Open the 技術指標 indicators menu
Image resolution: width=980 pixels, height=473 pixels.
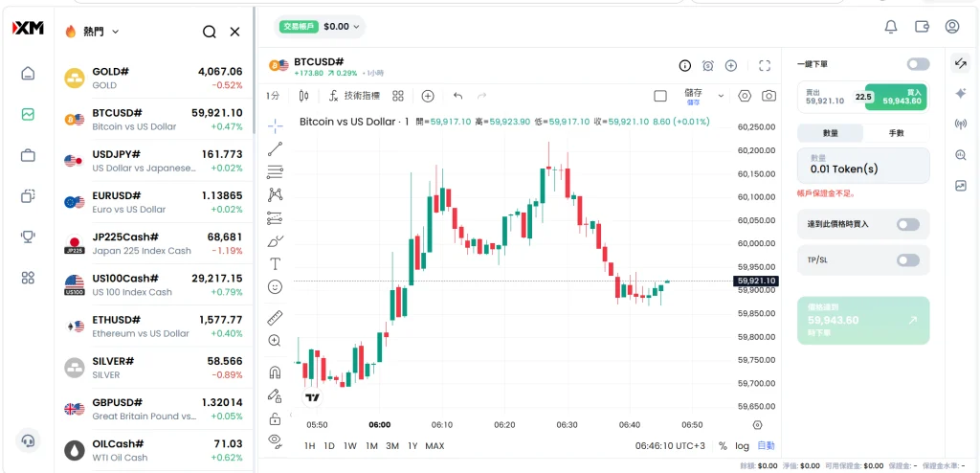[x=354, y=96]
